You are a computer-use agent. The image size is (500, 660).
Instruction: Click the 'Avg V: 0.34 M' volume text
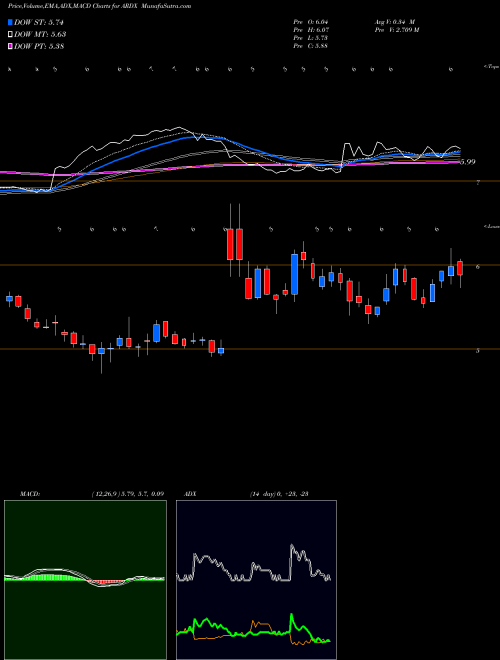pos(394,22)
